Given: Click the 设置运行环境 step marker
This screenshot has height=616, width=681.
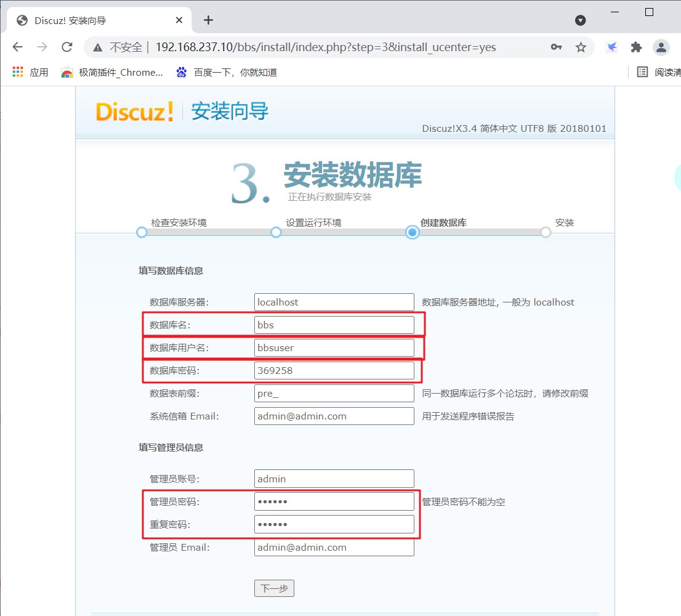Looking at the screenshot, I should (276, 232).
